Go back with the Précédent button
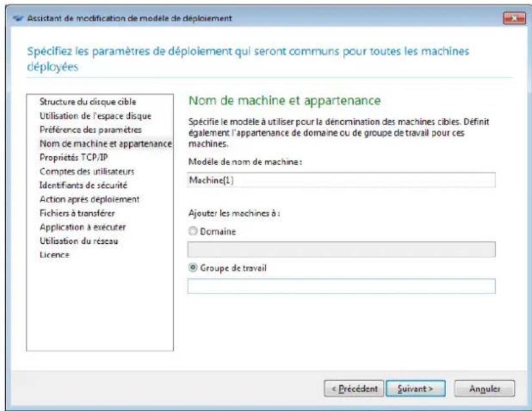Viewport: 532px width, 411px height. pyautogui.click(x=354, y=388)
